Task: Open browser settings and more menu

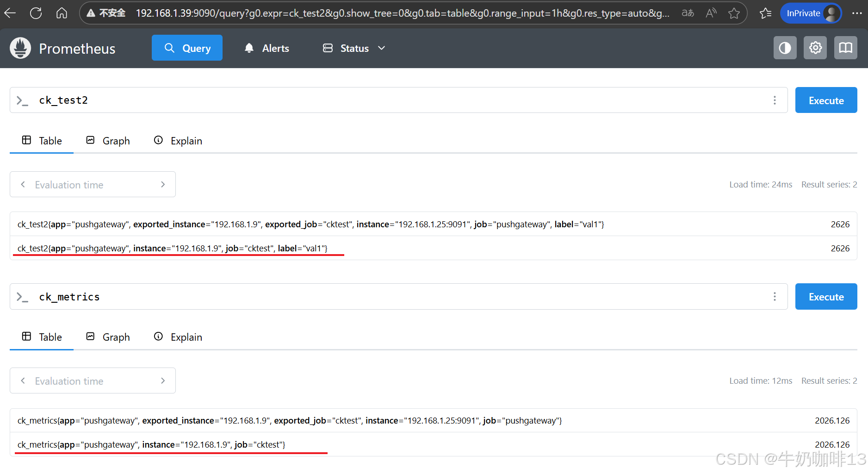Action: (856, 13)
